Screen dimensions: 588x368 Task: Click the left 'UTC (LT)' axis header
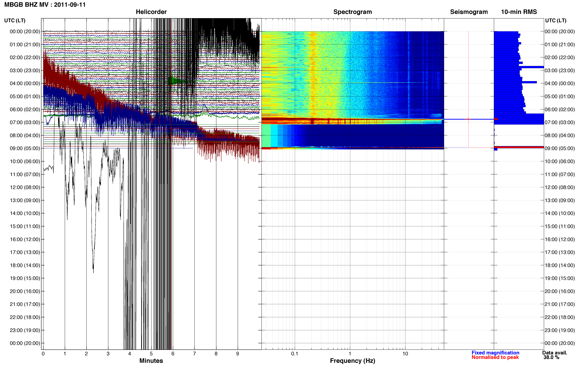click(x=15, y=20)
